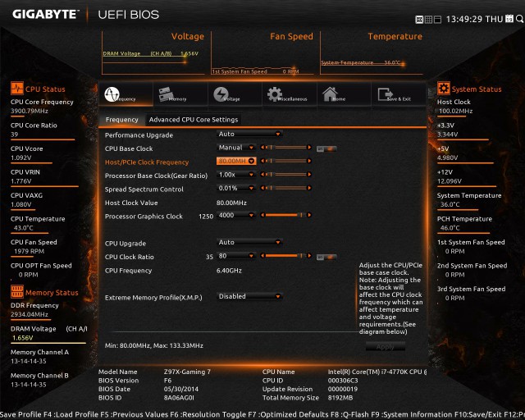
Task: Open the Performance Upgrade dropdown
Action: tap(249, 134)
